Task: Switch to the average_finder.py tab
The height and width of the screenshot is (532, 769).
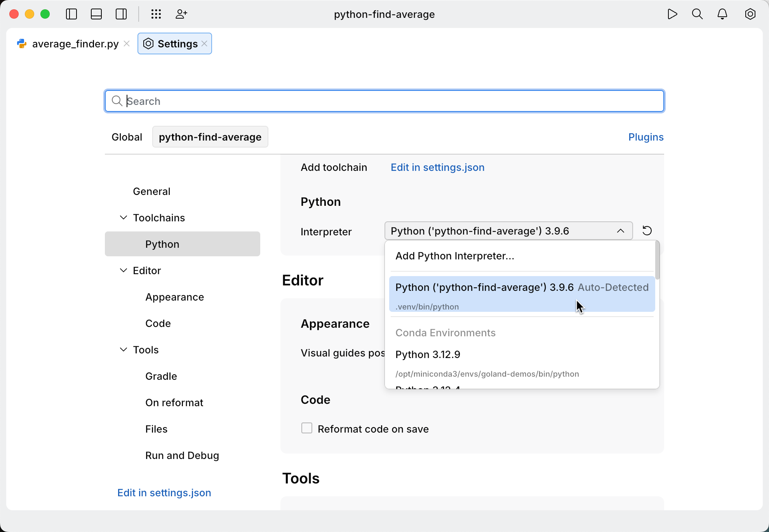Action: click(x=75, y=43)
